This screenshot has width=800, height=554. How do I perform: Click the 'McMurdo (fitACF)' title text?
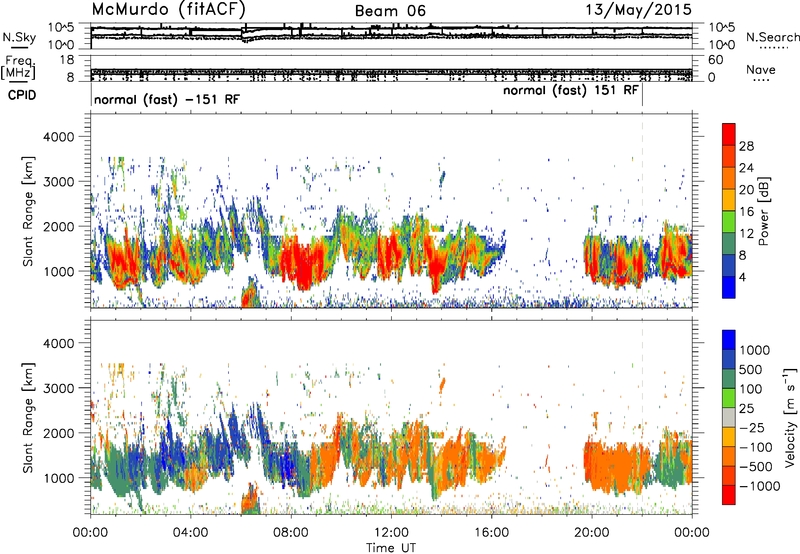pos(169,10)
